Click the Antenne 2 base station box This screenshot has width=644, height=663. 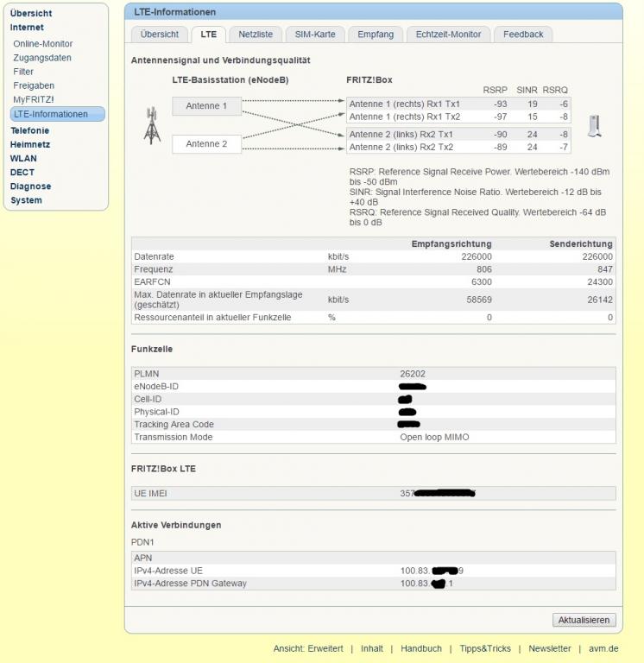206,144
